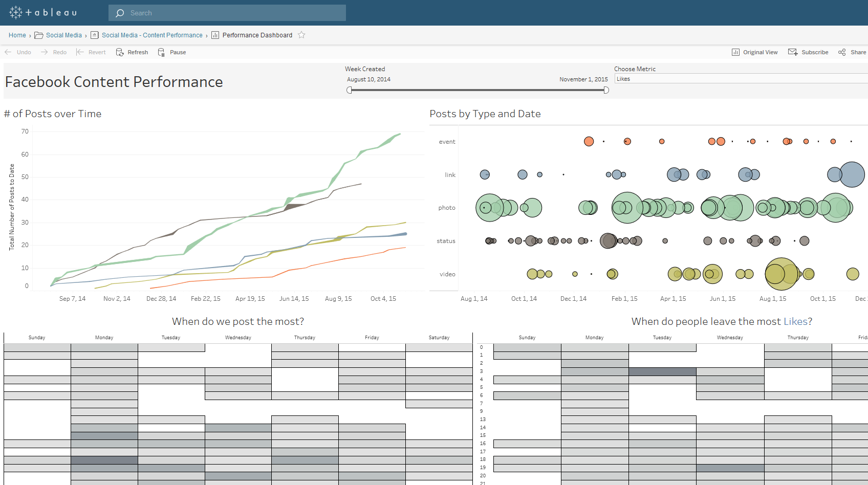Open Social Media - Content Performance workbook
The image size is (868, 485).
[x=152, y=35]
